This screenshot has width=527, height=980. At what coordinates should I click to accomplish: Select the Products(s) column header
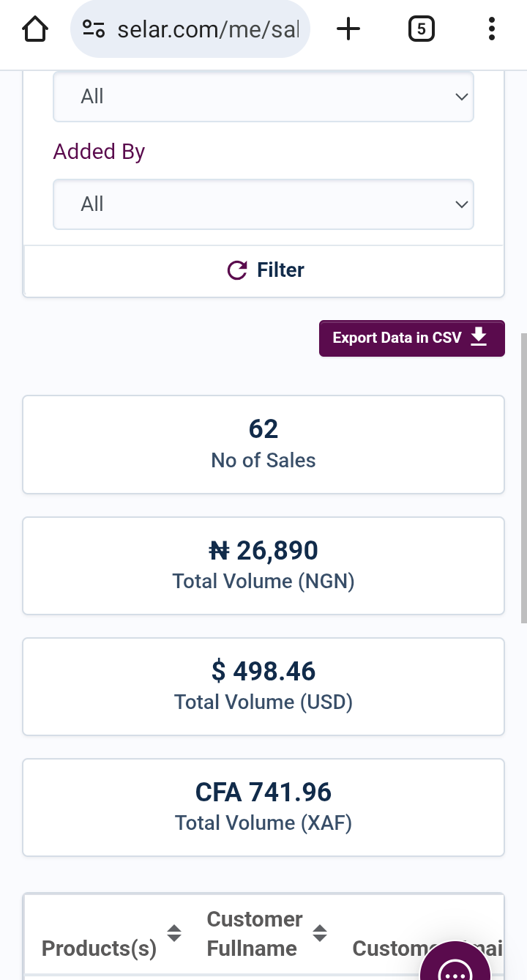[98, 948]
